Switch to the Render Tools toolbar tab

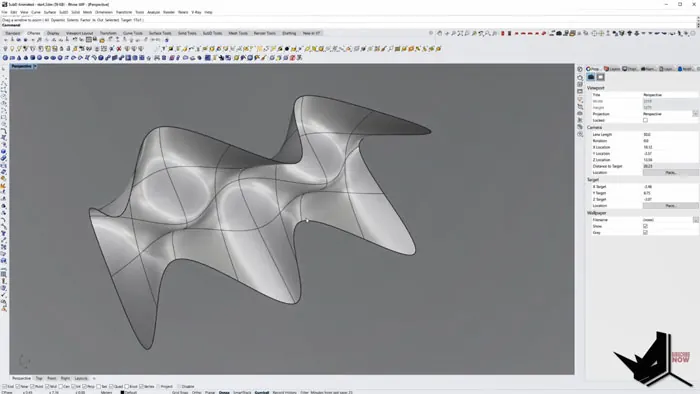tap(265, 33)
